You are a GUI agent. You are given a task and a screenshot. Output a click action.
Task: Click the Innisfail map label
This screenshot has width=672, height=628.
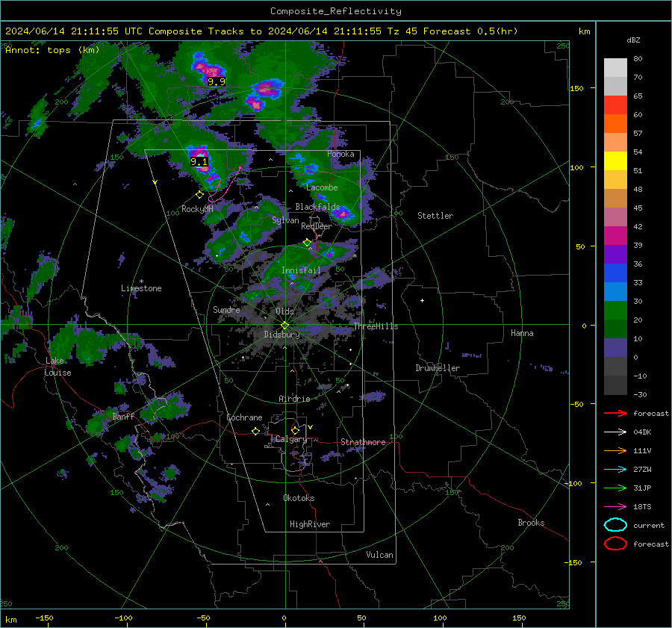(301, 270)
